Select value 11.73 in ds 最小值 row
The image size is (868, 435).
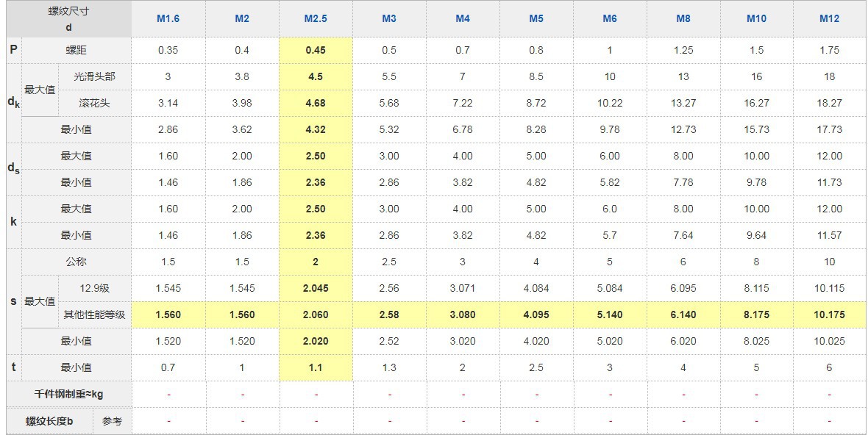tap(829, 181)
